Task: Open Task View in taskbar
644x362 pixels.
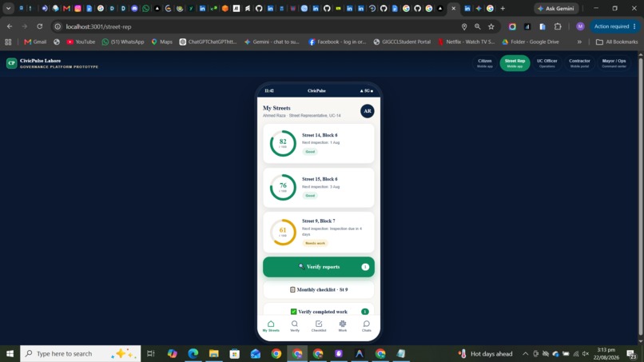Action: click(x=151, y=354)
